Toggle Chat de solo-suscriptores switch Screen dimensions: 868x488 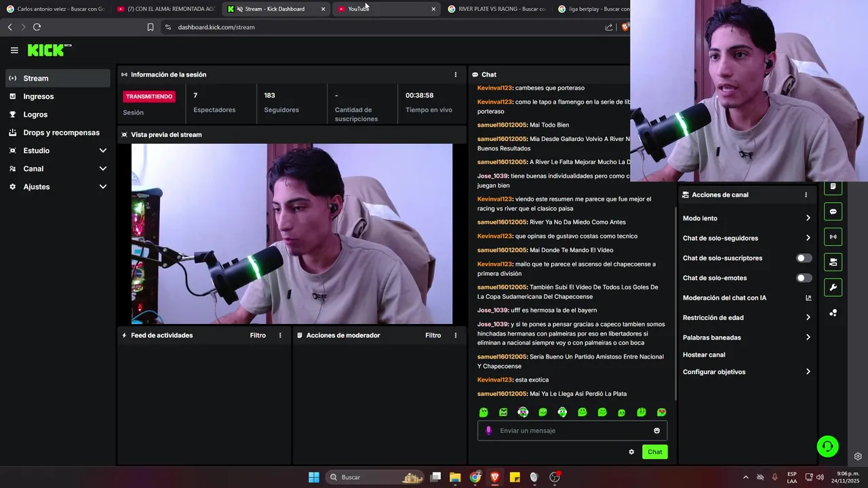click(804, 258)
